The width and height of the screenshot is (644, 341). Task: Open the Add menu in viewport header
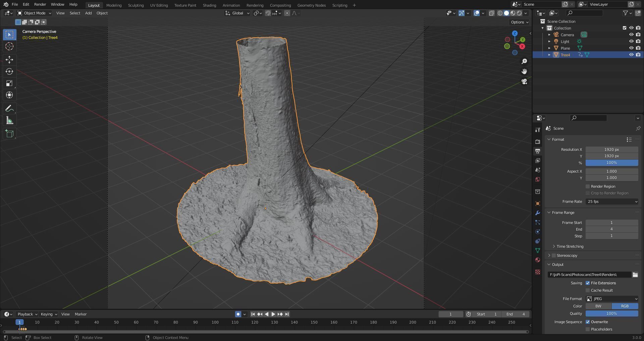pyautogui.click(x=88, y=13)
